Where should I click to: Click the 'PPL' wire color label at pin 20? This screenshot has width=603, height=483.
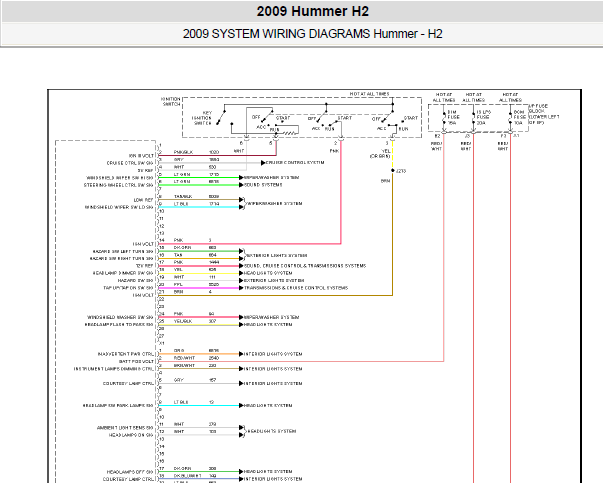[178, 285]
